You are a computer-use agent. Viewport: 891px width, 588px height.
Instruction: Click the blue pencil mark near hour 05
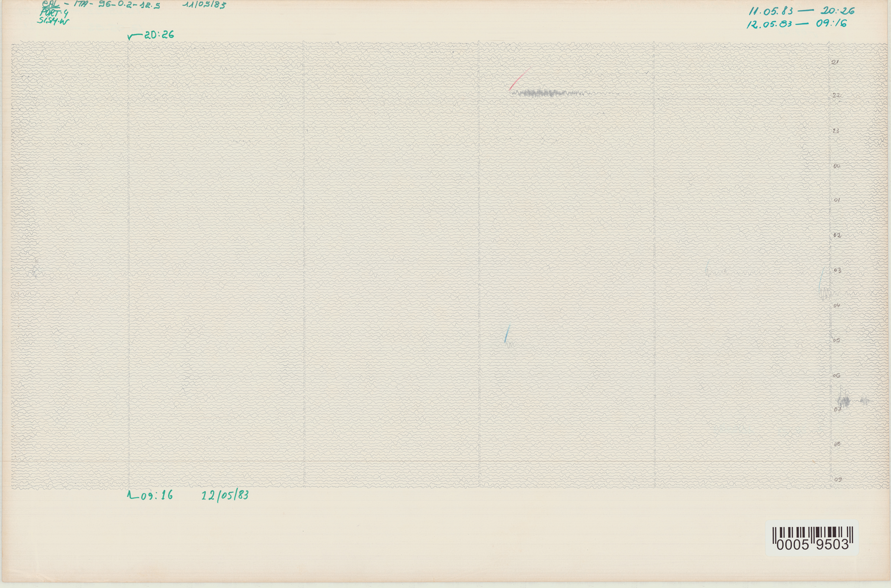(507, 333)
